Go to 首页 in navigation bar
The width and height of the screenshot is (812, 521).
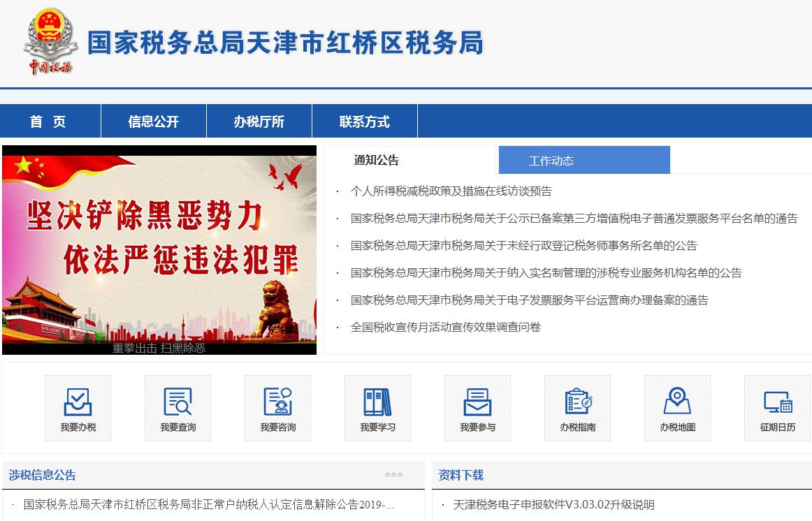(48, 122)
